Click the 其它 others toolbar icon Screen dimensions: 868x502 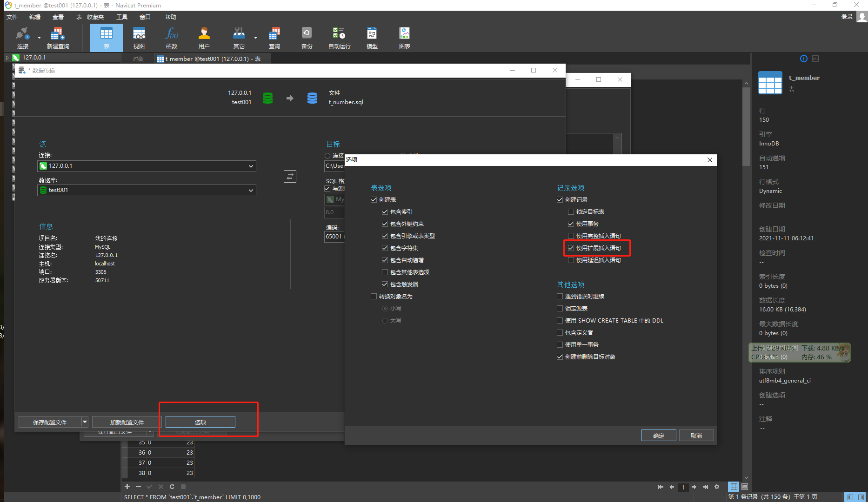pyautogui.click(x=239, y=38)
